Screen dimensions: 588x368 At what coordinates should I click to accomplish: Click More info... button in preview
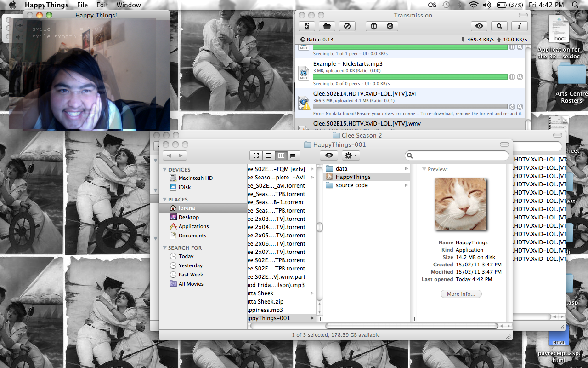pos(461,294)
